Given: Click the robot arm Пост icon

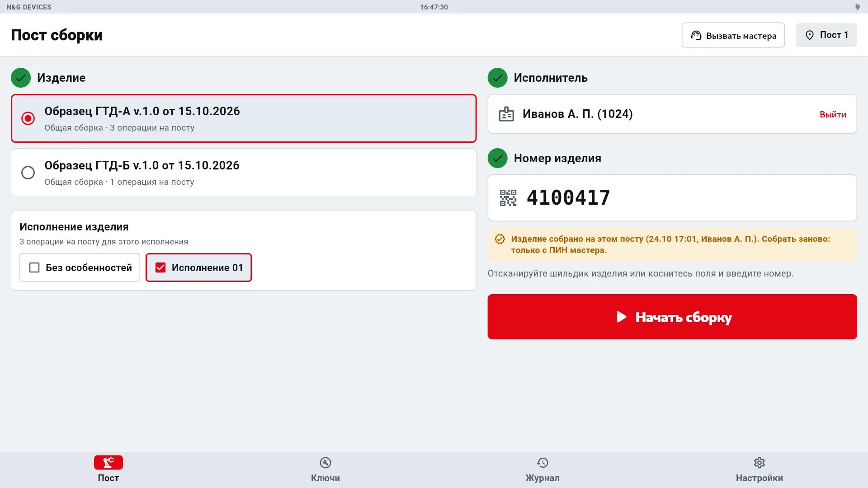Looking at the screenshot, I should tap(108, 462).
